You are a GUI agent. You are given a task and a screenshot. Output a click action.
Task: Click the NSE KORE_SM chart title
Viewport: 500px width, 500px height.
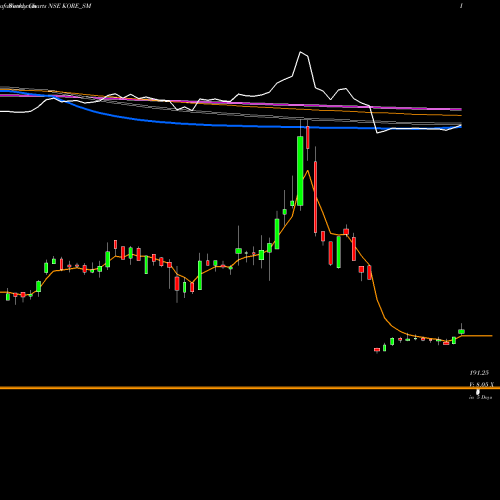click(70, 6)
